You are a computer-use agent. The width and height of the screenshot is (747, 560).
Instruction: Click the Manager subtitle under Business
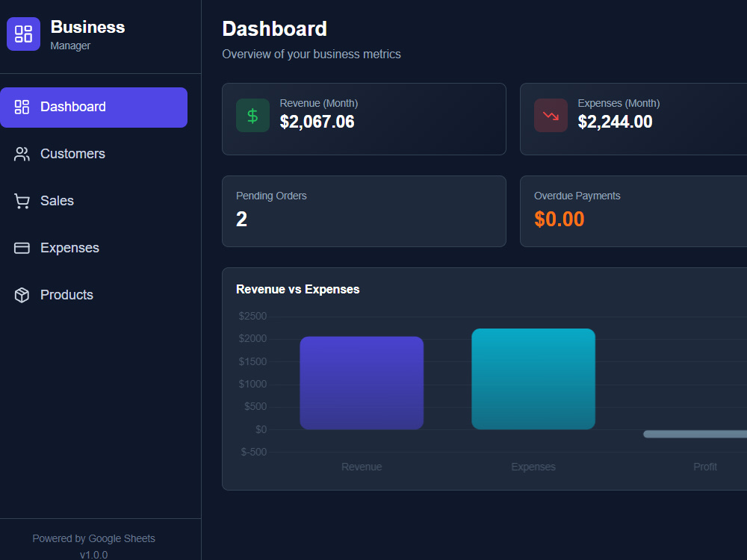[70, 46]
